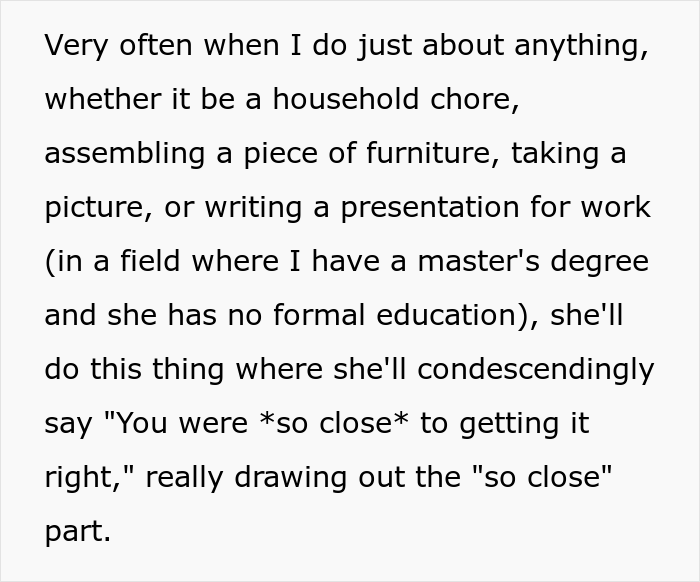
Task: Click the word "formal"
Action: pos(327,316)
